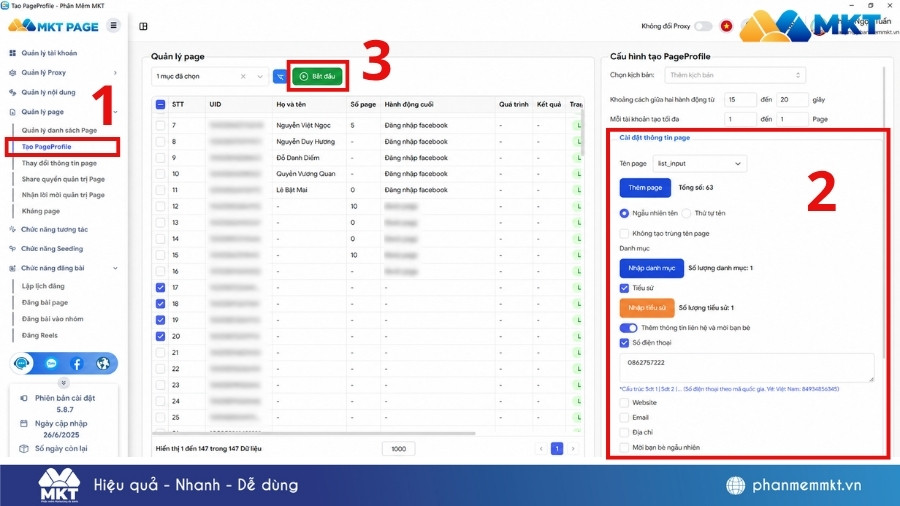Click the Vietnam flag language icon
This screenshot has width=900, height=506.
[727, 26]
